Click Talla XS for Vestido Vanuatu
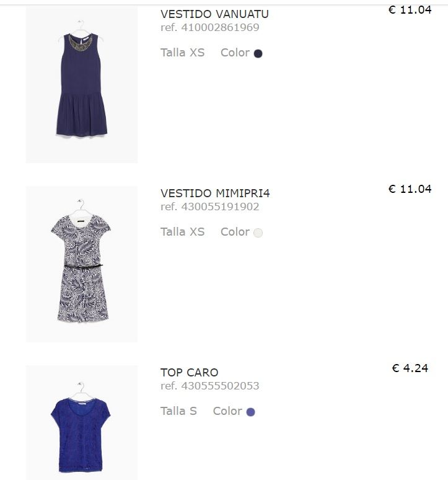Image resolution: width=448 pixels, height=480 pixels. click(x=183, y=53)
